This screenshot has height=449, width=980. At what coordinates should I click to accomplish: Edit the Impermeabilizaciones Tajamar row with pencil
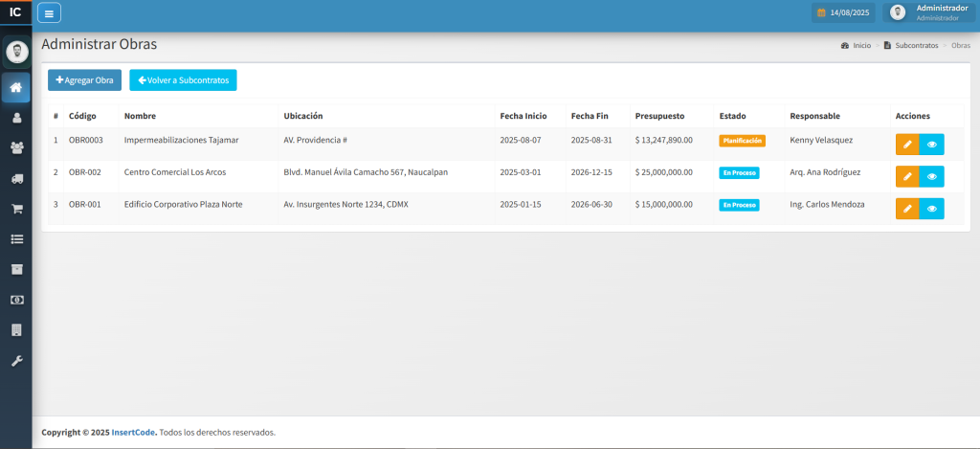tap(907, 144)
